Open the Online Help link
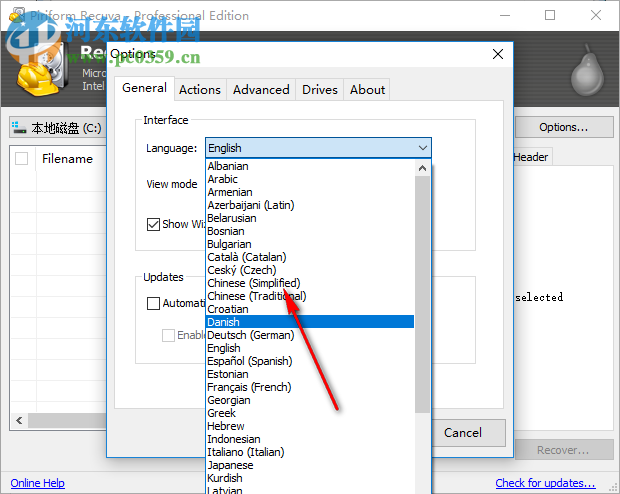This screenshot has width=620, height=494. 38,483
